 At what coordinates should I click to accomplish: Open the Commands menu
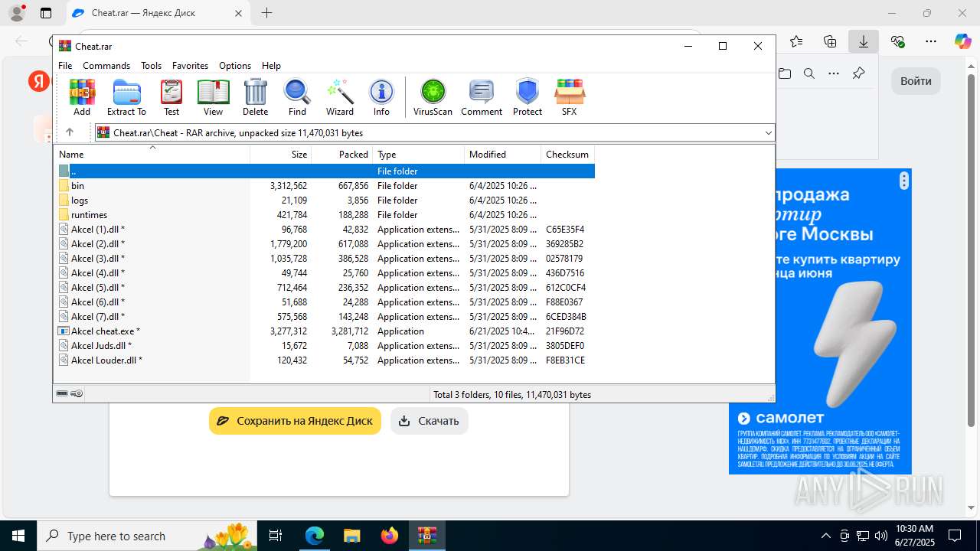coord(106,66)
